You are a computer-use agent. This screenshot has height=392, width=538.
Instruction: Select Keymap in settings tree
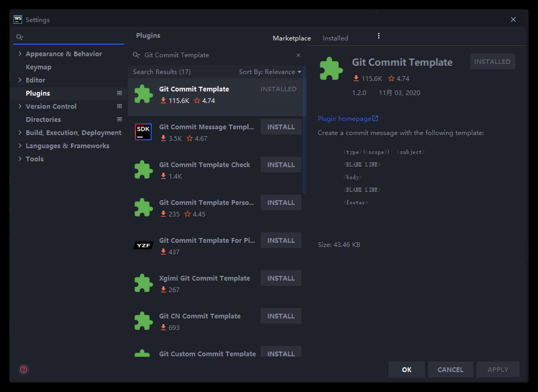pos(38,67)
